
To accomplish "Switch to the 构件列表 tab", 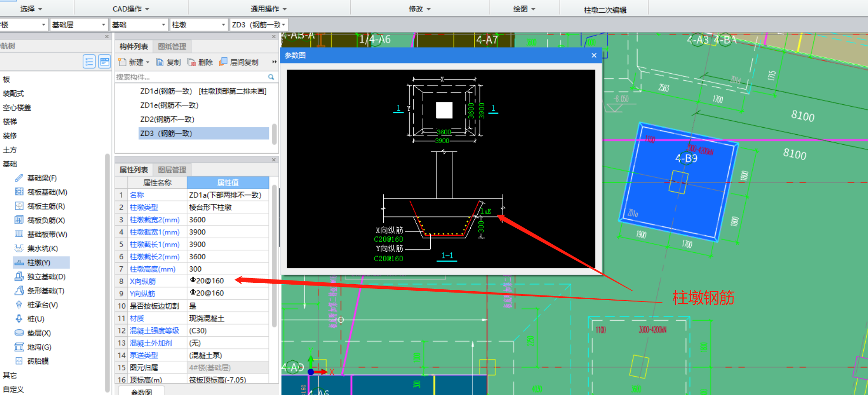I will point(134,46).
